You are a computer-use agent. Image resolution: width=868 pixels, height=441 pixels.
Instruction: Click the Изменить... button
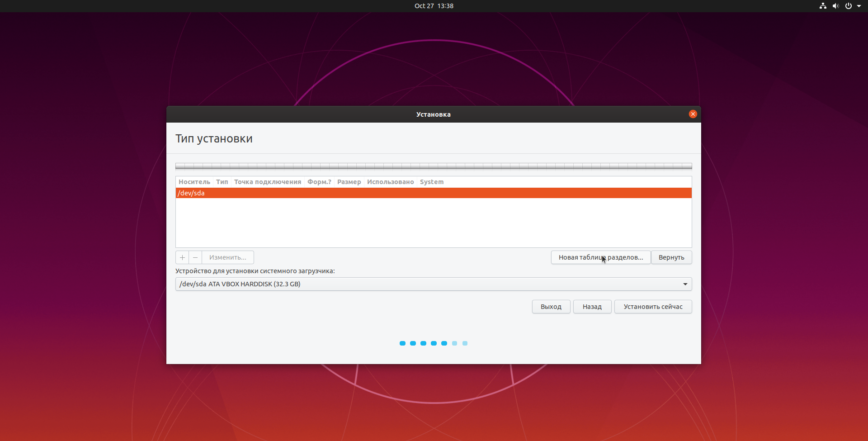tap(228, 257)
